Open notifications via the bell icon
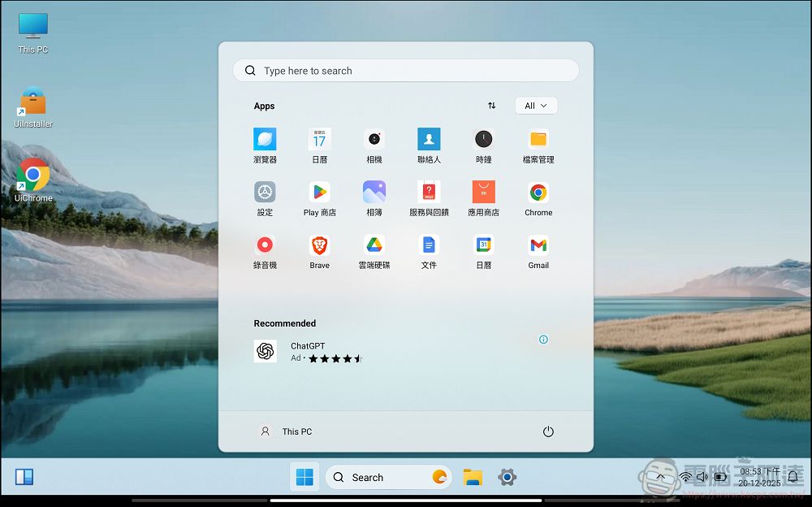812x507 pixels. [792, 477]
